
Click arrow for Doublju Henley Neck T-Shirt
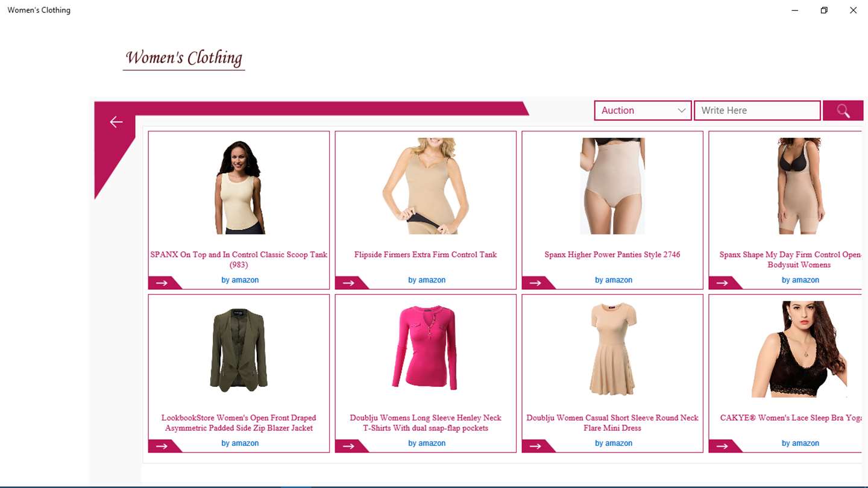tap(348, 446)
